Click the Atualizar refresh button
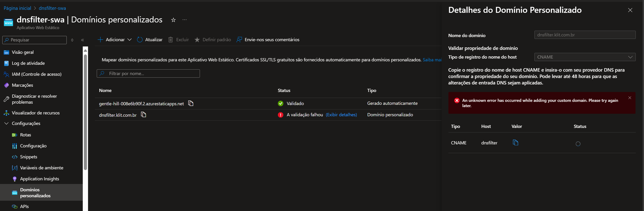The height and width of the screenshot is (211, 644). coord(149,40)
